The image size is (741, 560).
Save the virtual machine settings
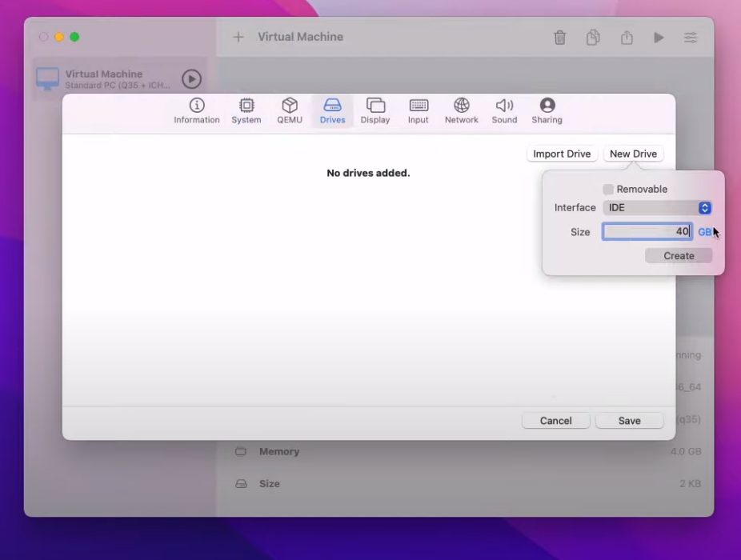click(x=629, y=421)
